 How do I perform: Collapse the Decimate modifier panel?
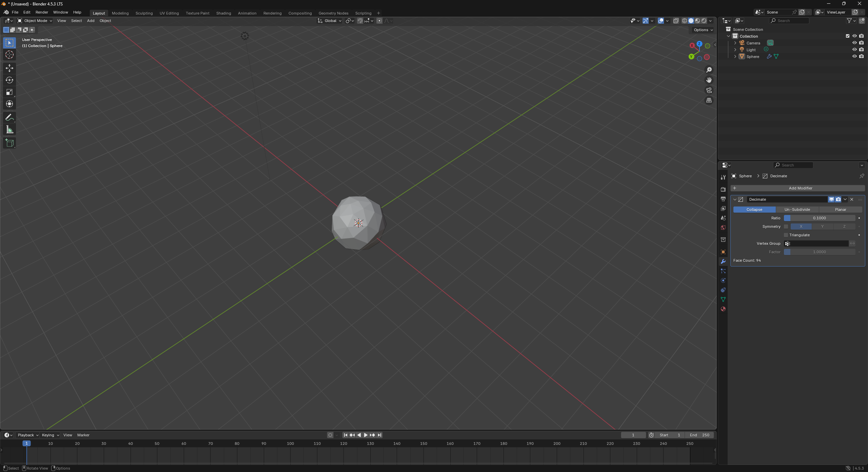click(735, 199)
